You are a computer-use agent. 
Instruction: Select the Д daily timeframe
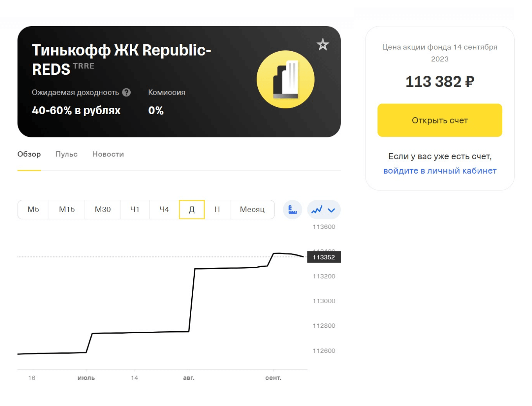(x=192, y=210)
